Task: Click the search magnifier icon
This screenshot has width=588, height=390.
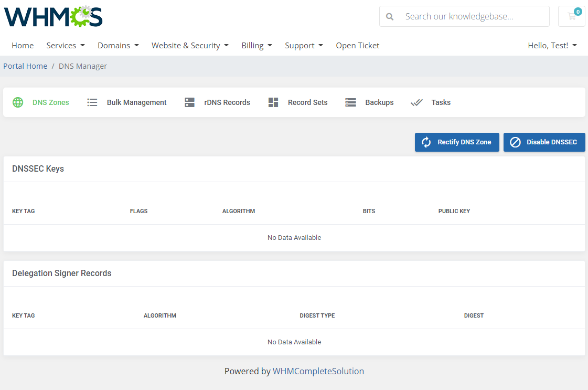Action: [390, 16]
